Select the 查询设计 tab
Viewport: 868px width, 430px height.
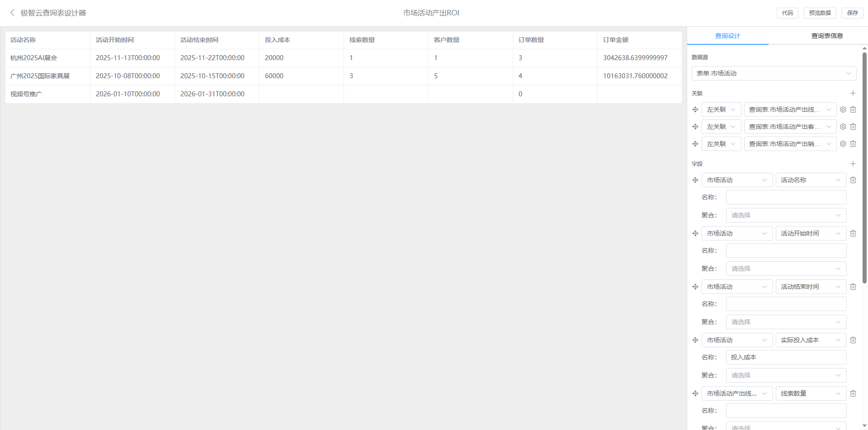coord(727,36)
